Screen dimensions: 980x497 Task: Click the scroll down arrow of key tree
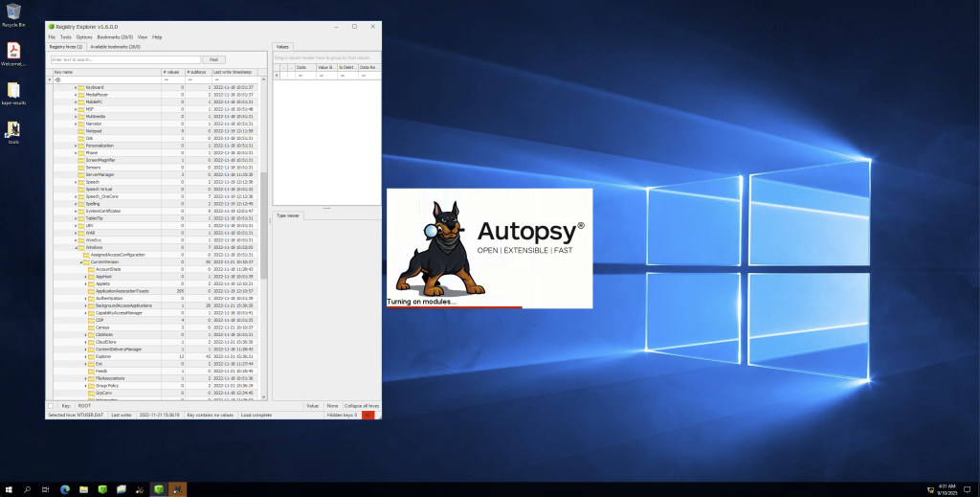[264, 397]
